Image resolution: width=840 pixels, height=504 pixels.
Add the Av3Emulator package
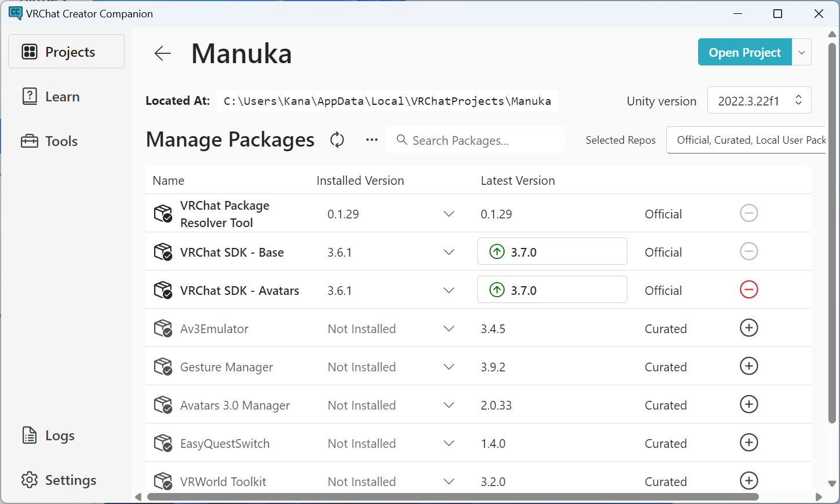click(x=749, y=328)
